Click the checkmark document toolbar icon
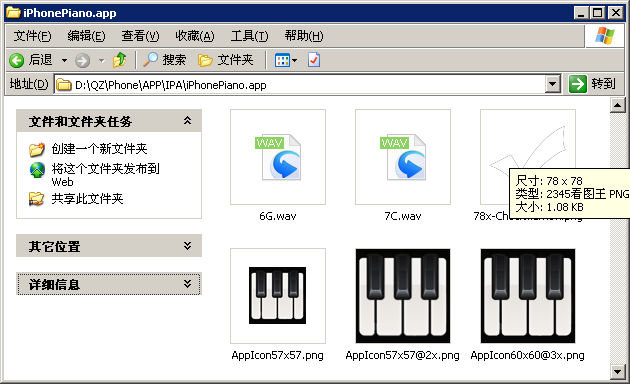 tap(314, 60)
